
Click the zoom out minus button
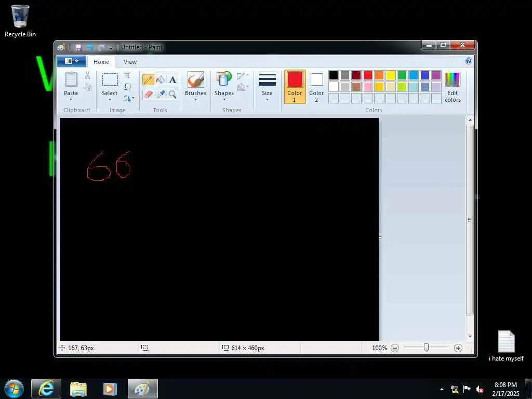395,348
